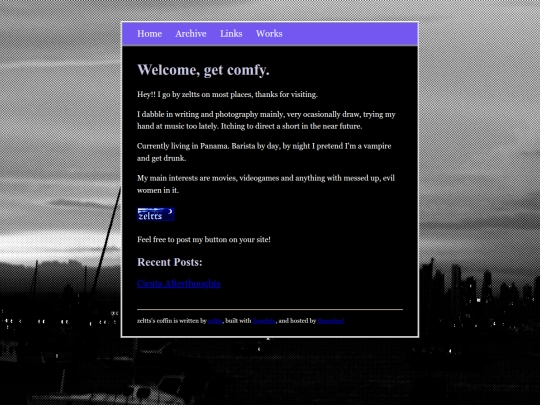540x405 pixels.
Task: Open the Home nav link
Action: coord(149,34)
